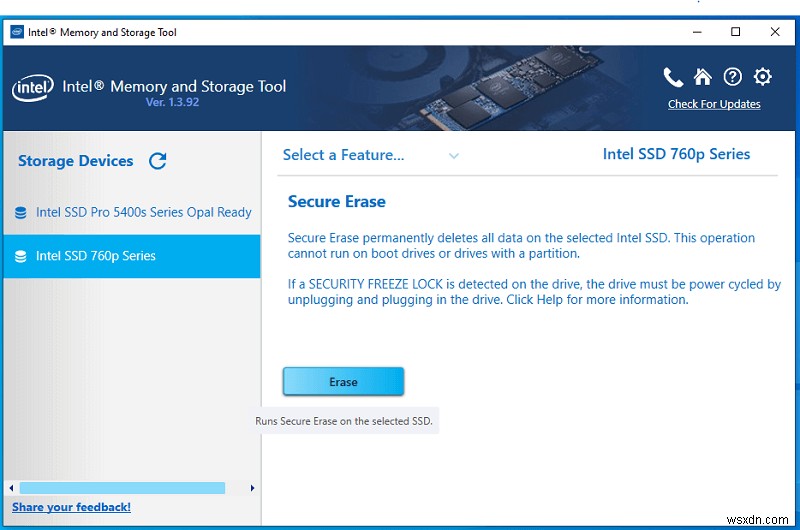Click the scrollbar left arrow

13,488
